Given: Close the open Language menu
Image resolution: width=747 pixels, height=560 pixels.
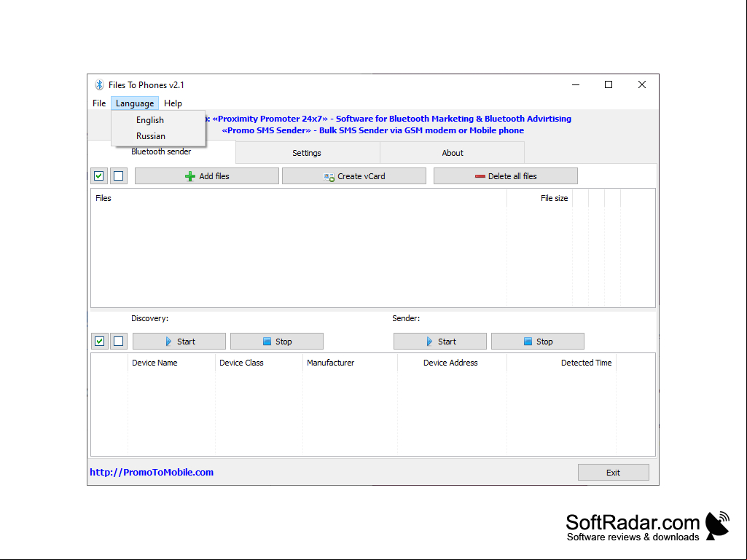Looking at the screenshot, I should (x=135, y=103).
